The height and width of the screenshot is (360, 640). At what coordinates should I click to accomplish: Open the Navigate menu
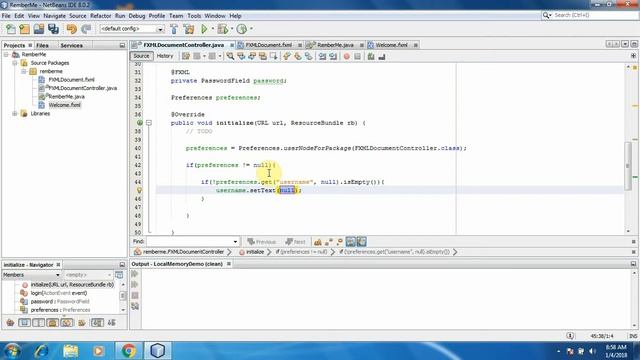(x=54, y=16)
